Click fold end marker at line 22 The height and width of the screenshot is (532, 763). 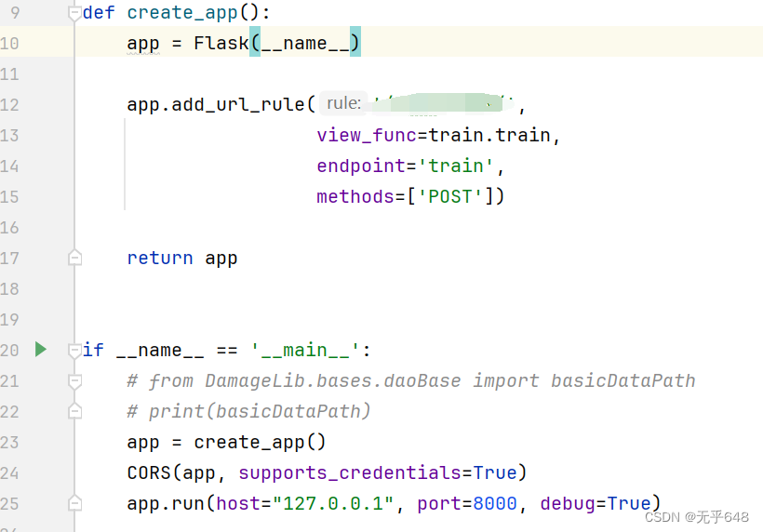[74, 411]
